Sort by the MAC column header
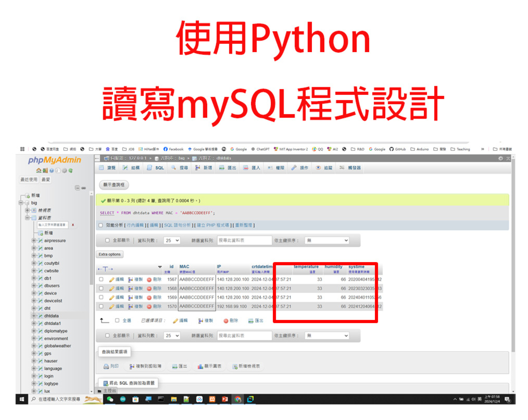Image resolution: width=528 pixels, height=420 pixels. coord(184,267)
